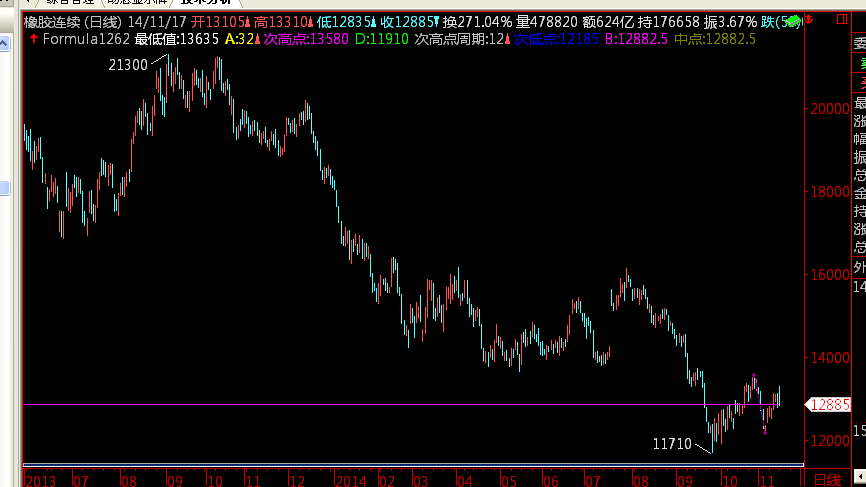This screenshot has width=866, height=487.
Task: Click the 14000 price axis label
Action: 830,358
